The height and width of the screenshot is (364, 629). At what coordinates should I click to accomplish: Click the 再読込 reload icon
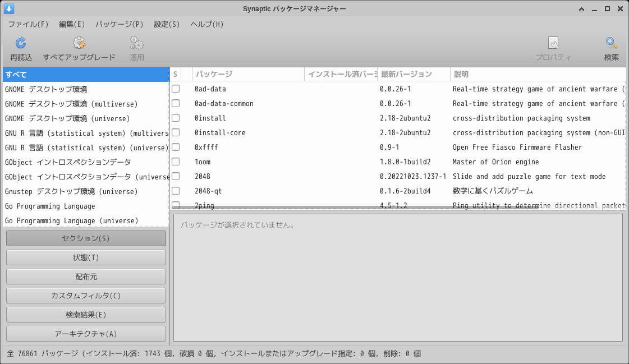[x=20, y=48]
